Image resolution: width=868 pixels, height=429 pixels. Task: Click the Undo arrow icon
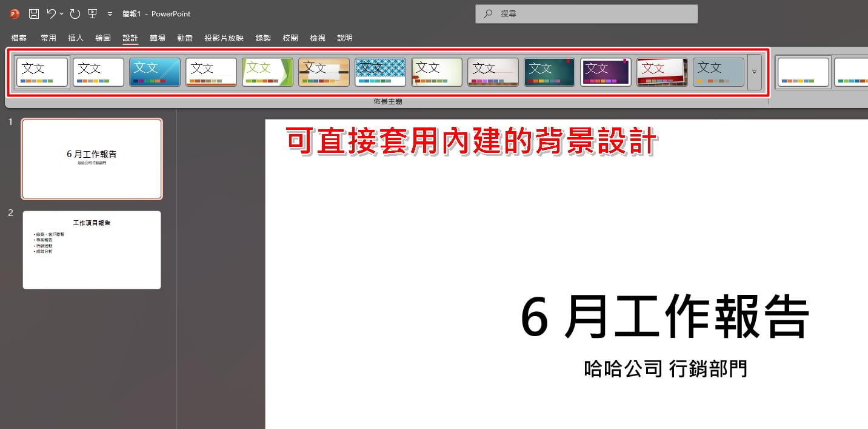pos(52,14)
